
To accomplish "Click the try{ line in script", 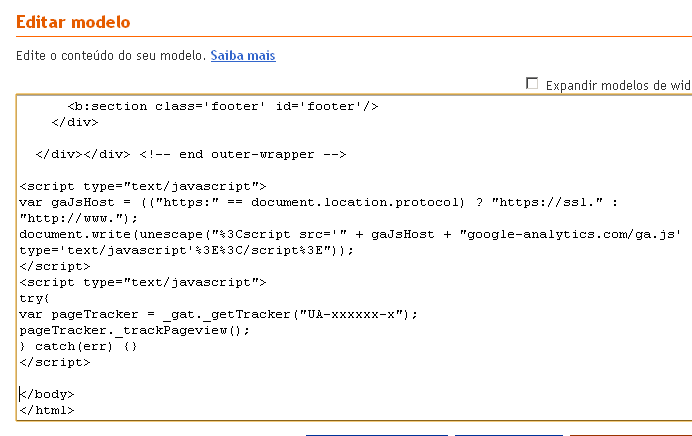I will [34, 299].
